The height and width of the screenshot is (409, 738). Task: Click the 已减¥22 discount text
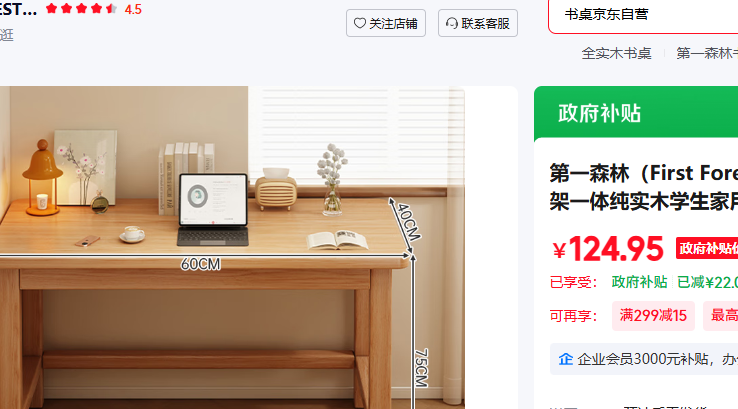click(707, 282)
